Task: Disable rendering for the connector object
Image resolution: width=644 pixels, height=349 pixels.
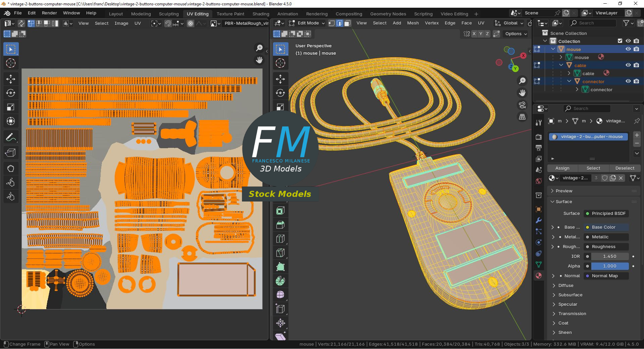Action: click(x=636, y=81)
